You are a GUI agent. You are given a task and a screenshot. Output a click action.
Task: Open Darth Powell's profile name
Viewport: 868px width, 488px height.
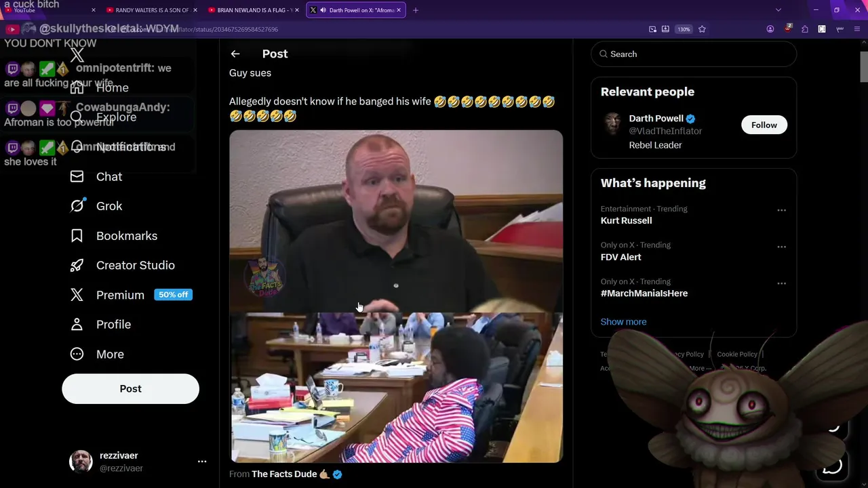point(656,119)
